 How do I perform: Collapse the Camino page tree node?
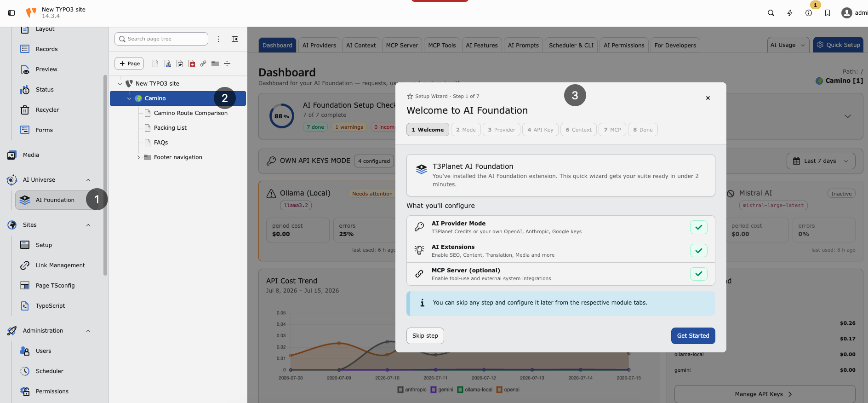coord(129,98)
